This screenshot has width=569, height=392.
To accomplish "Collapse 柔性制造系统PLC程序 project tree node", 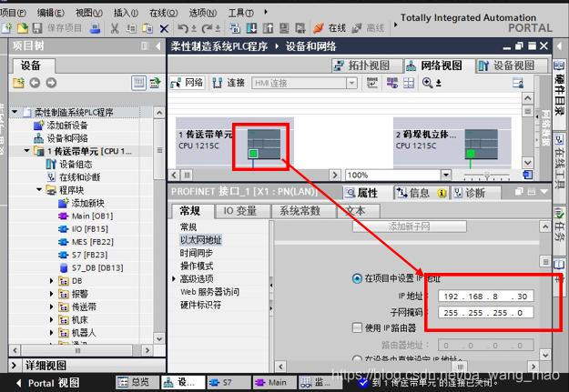I will (15, 112).
